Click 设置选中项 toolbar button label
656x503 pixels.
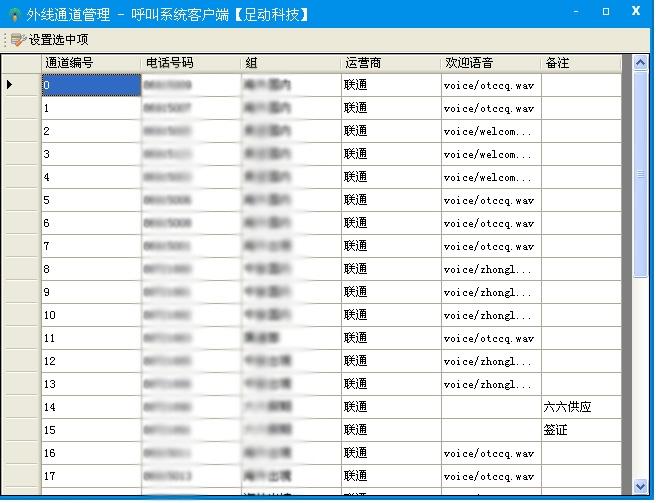click(x=58, y=40)
